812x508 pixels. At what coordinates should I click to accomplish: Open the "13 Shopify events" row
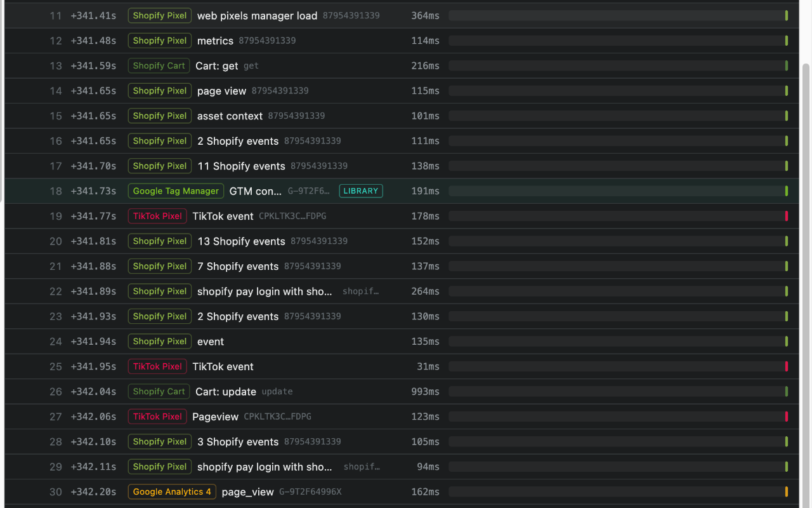click(402, 241)
